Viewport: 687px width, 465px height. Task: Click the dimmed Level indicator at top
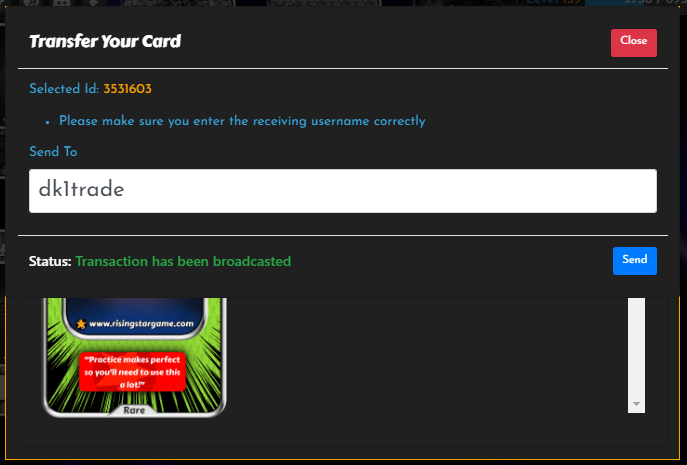[x=554, y=2]
